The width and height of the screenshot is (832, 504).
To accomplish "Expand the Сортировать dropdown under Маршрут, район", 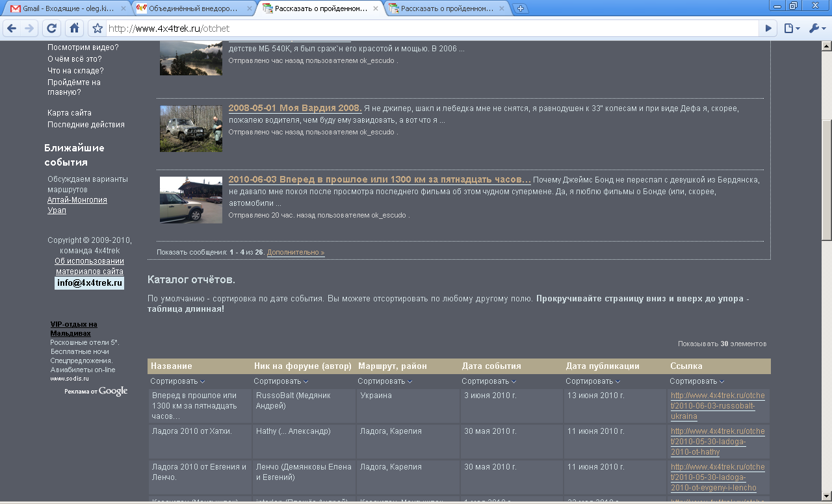I will point(385,381).
